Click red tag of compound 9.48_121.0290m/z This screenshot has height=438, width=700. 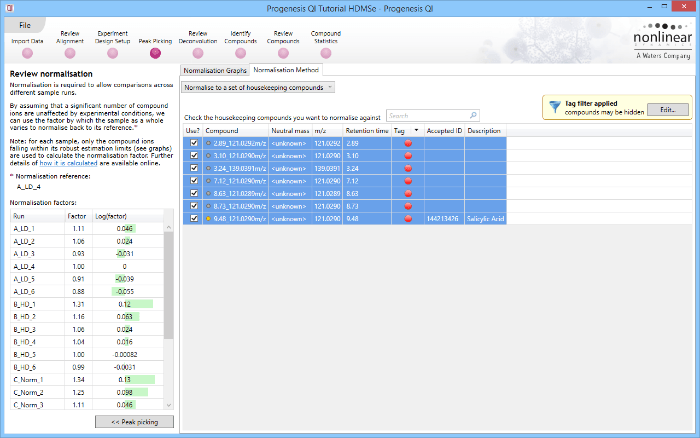[408, 219]
